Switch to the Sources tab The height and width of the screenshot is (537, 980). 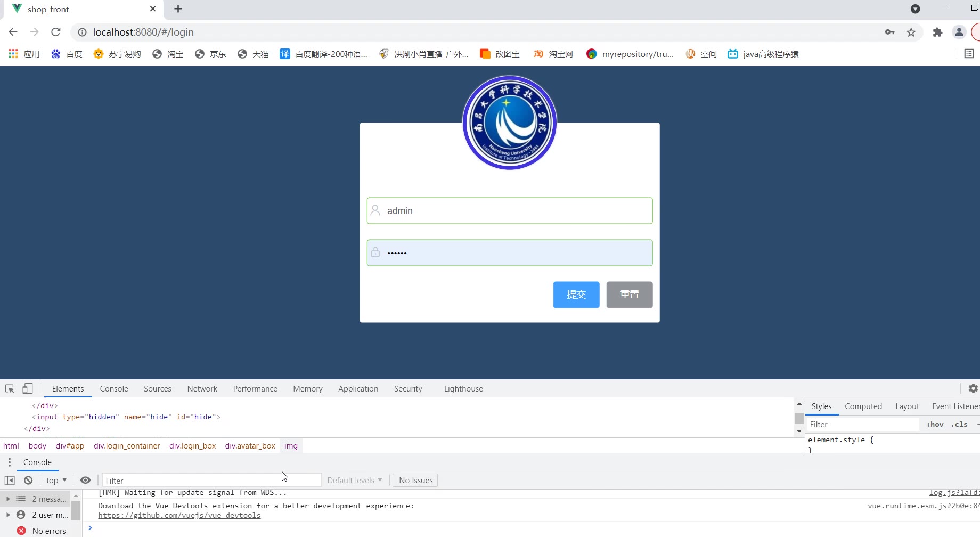point(158,389)
